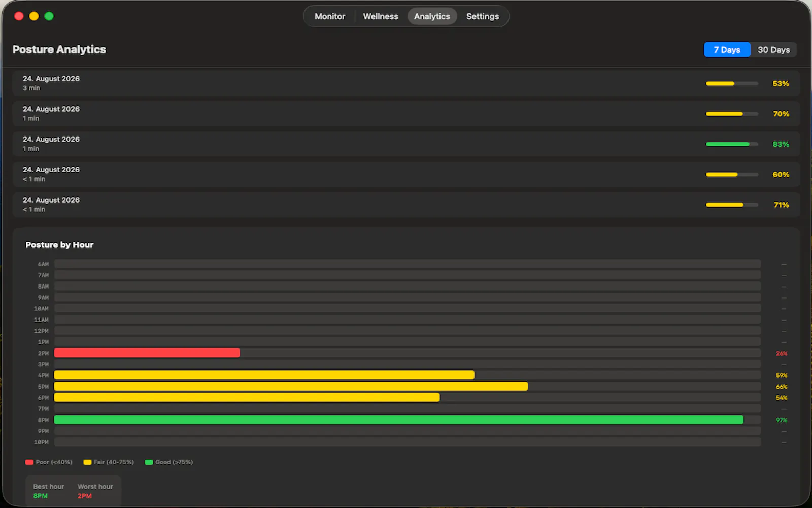Click the Poor (<40%) legend label
Viewport: 812px width, 508px height.
pyautogui.click(x=54, y=462)
